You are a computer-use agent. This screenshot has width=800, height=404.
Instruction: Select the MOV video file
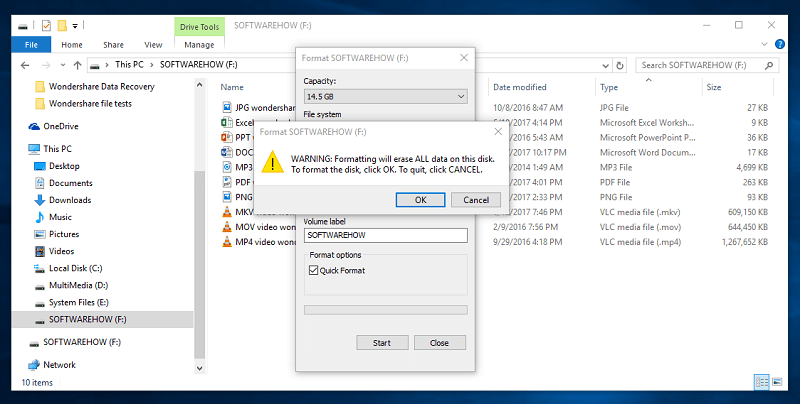coord(259,227)
